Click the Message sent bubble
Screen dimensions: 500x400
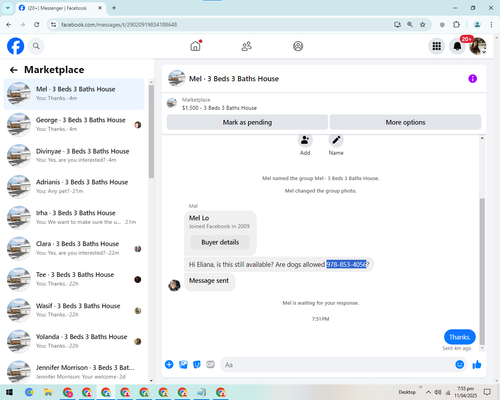tap(209, 281)
